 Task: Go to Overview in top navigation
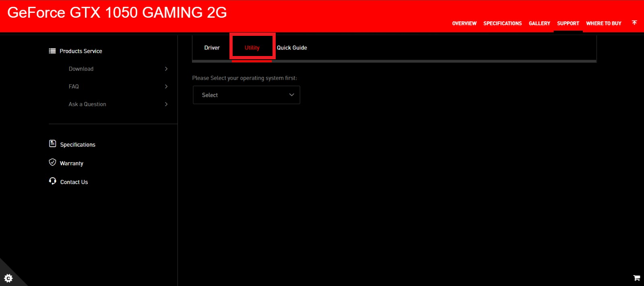[464, 23]
